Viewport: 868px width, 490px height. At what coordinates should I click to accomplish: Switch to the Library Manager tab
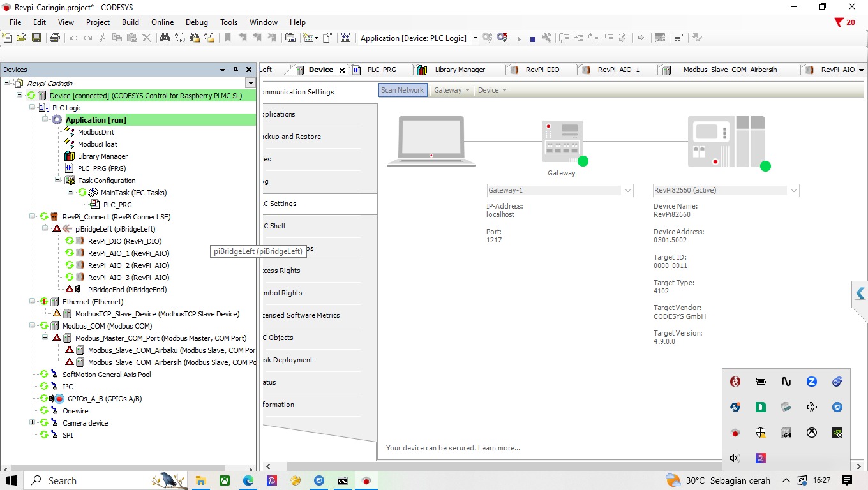click(460, 70)
